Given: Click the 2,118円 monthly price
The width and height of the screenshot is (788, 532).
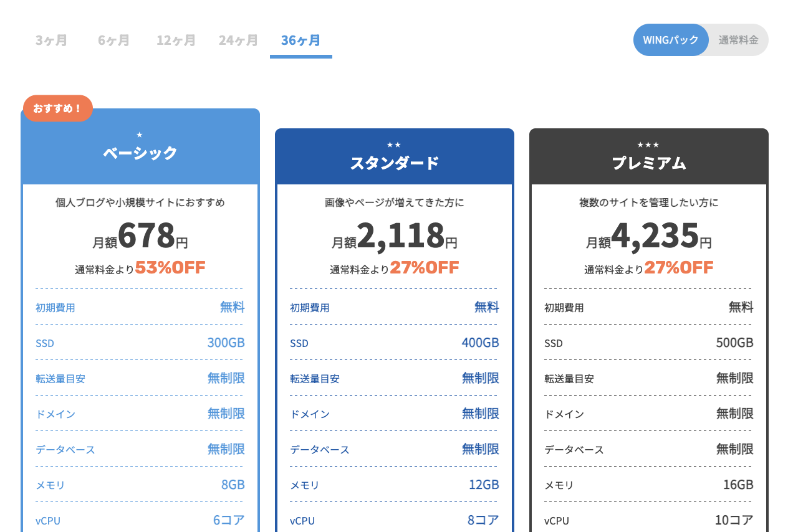Looking at the screenshot, I should tap(401, 236).
